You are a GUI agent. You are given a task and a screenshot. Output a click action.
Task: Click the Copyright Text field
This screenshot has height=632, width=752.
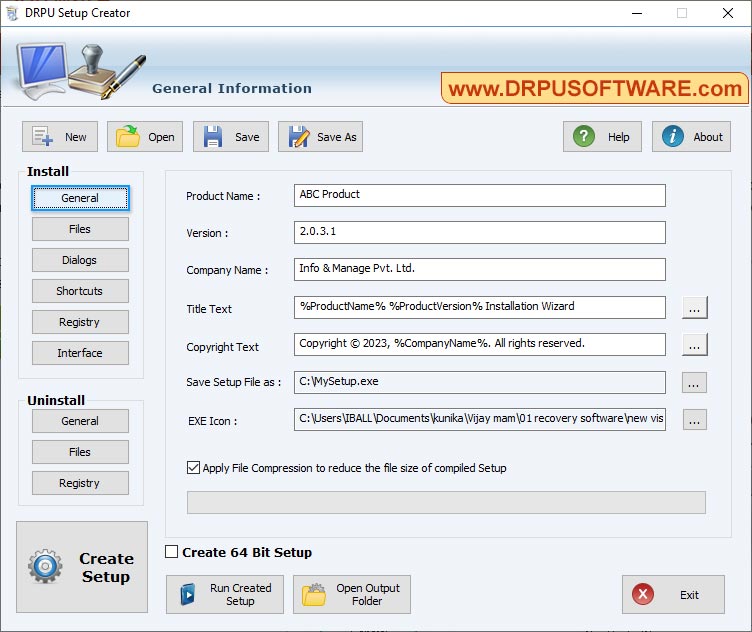point(480,345)
